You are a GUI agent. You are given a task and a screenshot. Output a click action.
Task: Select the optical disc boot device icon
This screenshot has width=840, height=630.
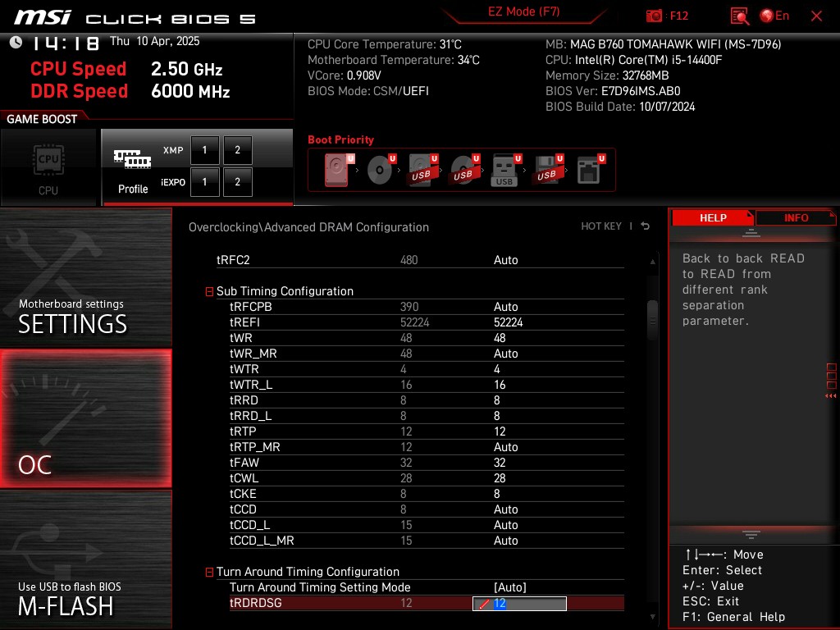381,170
